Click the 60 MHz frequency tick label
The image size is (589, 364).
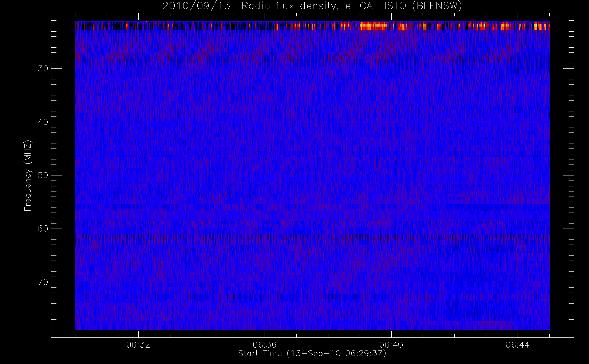pyautogui.click(x=43, y=229)
